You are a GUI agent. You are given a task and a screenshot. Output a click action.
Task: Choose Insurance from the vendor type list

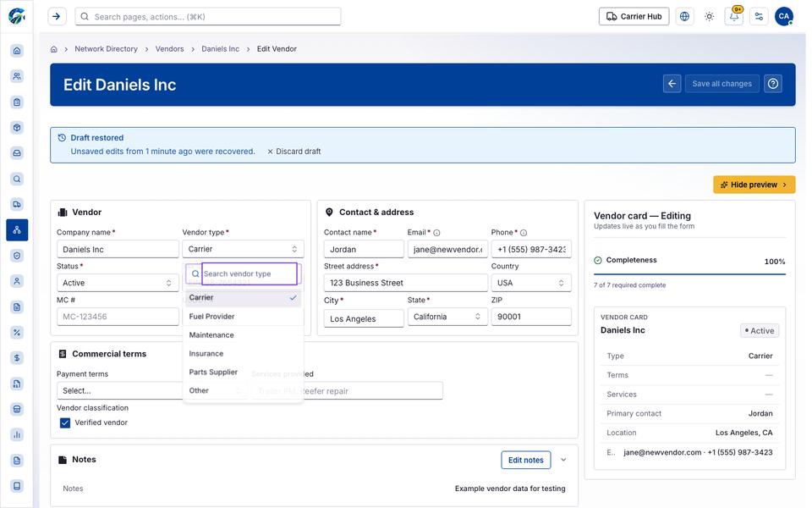click(243, 354)
